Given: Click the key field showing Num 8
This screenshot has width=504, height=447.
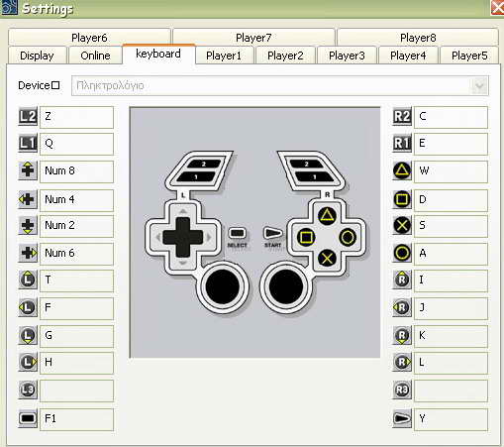Looking at the screenshot, I should [x=76, y=171].
